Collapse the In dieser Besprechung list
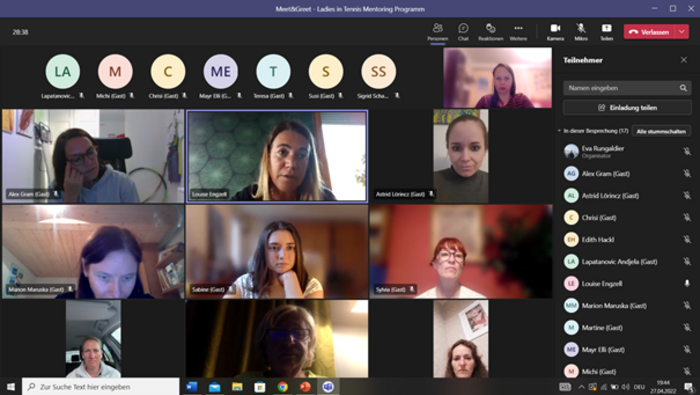The width and height of the screenshot is (700, 395). (559, 131)
